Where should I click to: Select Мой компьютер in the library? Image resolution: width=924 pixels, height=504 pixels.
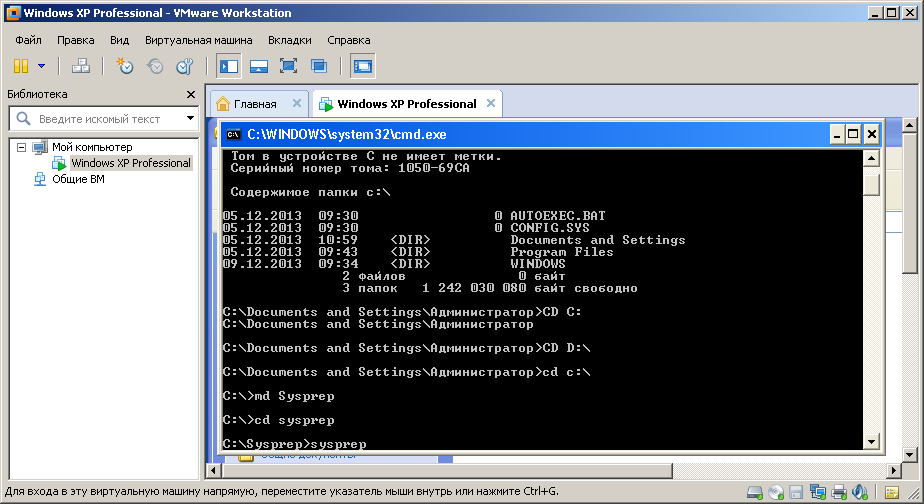tap(92, 147)
